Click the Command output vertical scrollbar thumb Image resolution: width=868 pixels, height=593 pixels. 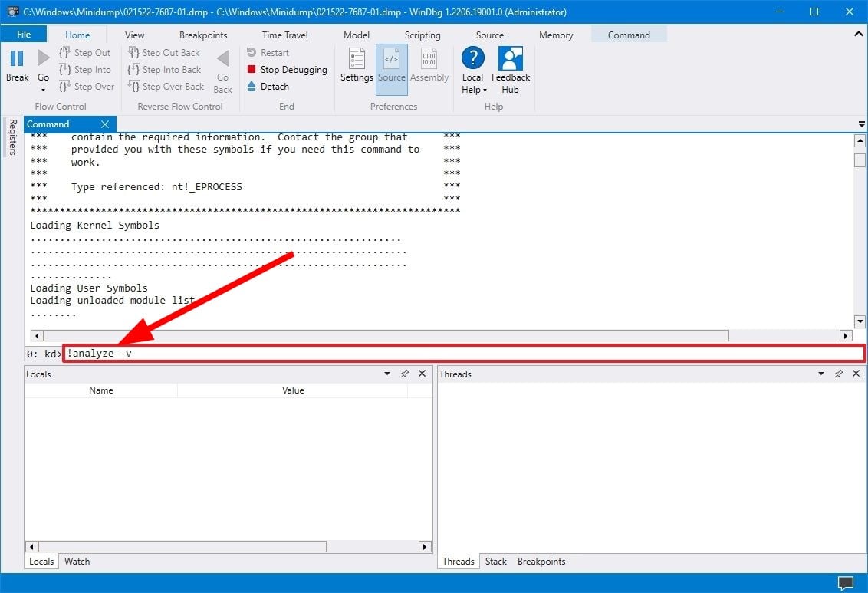point(860,160)
